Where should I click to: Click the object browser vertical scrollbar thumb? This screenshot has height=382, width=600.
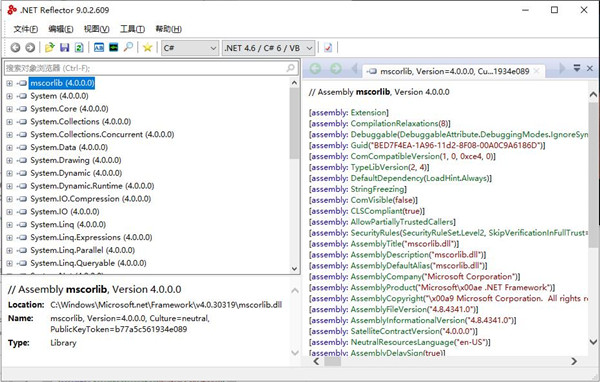(294, 123)
